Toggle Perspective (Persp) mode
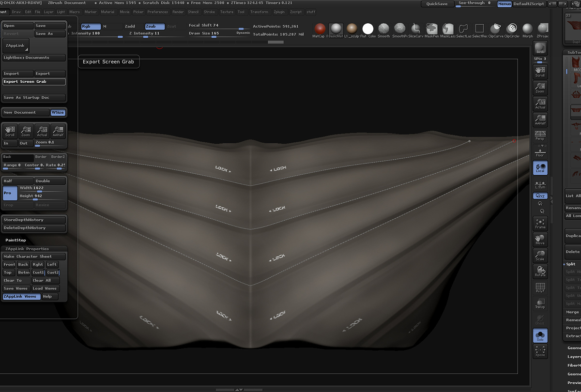Viewport: 581px width, 392px height. point(540,136)
